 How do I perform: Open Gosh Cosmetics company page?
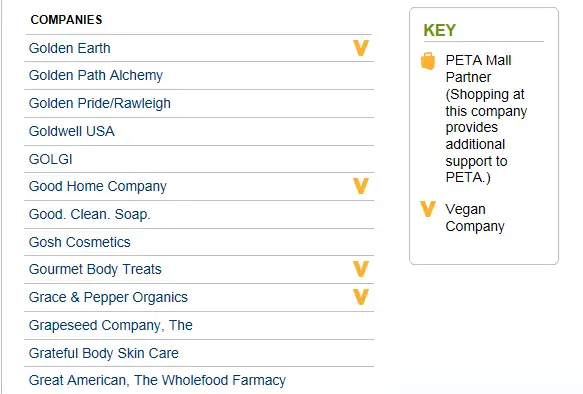click(x=80, y=242)
